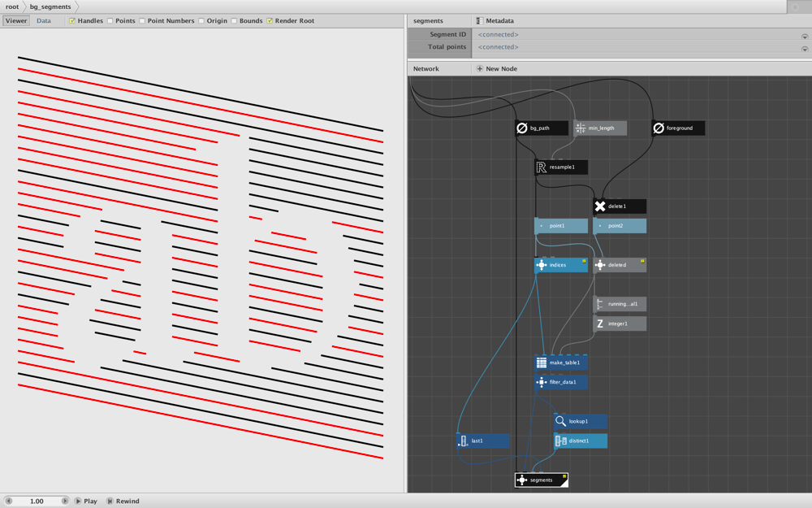Select the delete1 node's X icon
Screen dimensions: 812x508
(600, 206)
